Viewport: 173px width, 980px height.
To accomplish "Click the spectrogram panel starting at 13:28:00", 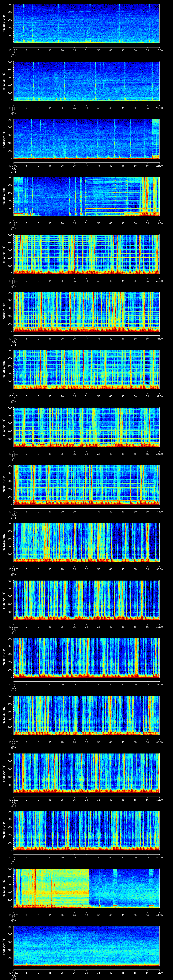I will tap(87, 197).
